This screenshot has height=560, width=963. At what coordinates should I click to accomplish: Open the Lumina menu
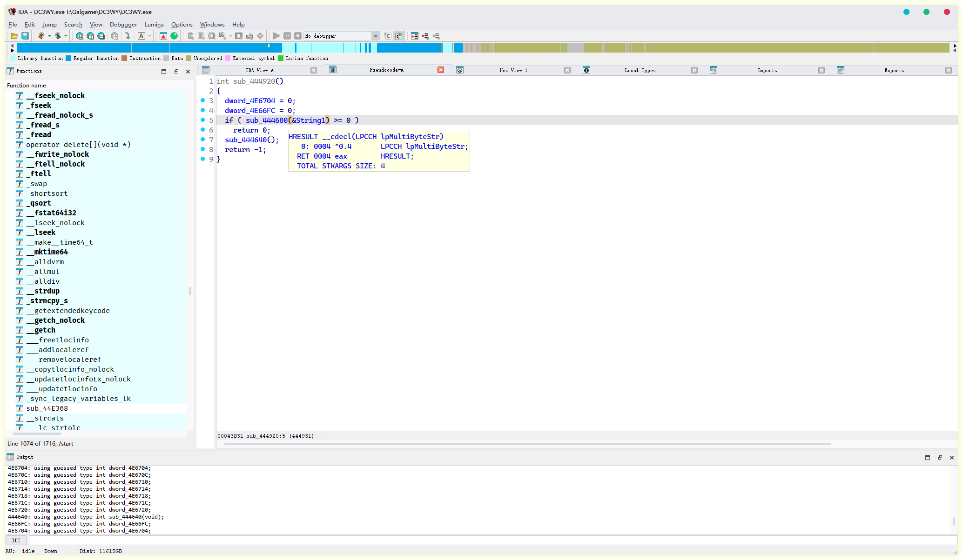pyautogui.click(x=154, y=25)
